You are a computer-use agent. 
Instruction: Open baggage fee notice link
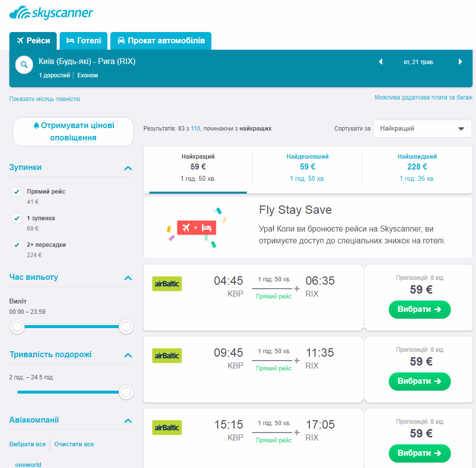[423, 98]
